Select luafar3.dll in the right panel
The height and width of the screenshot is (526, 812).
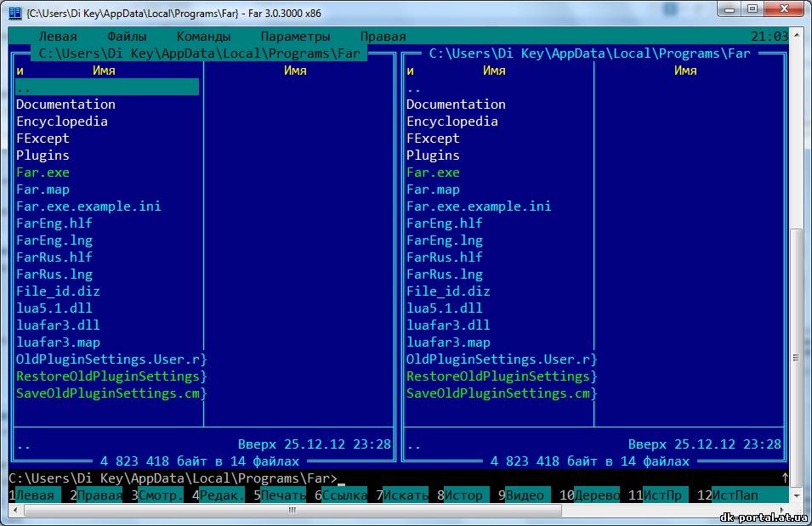point(448,325)
